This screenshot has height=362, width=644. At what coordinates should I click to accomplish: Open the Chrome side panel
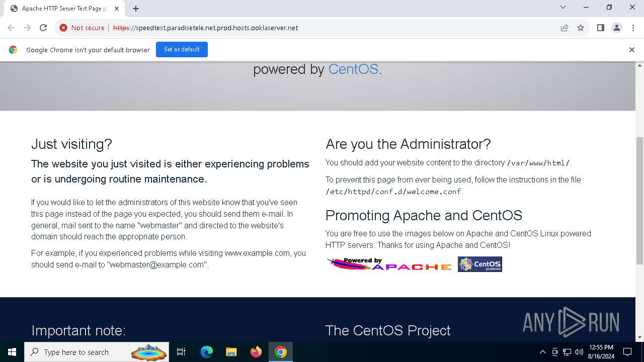pos(600,28)
